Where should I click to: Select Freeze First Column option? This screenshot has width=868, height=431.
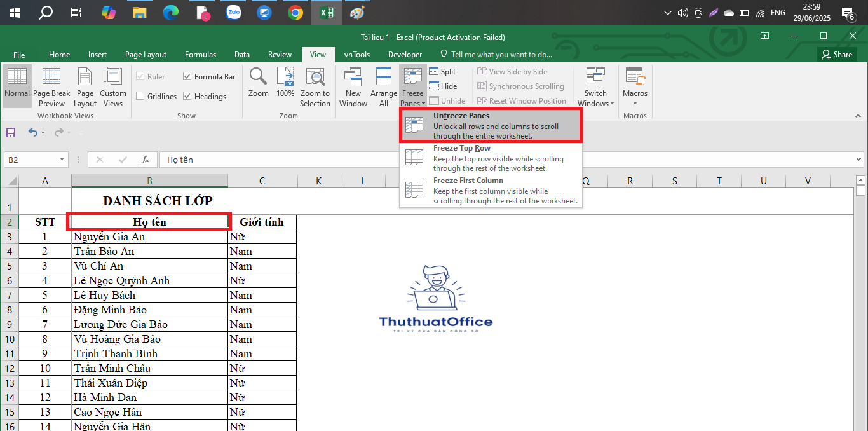[491, 191]
